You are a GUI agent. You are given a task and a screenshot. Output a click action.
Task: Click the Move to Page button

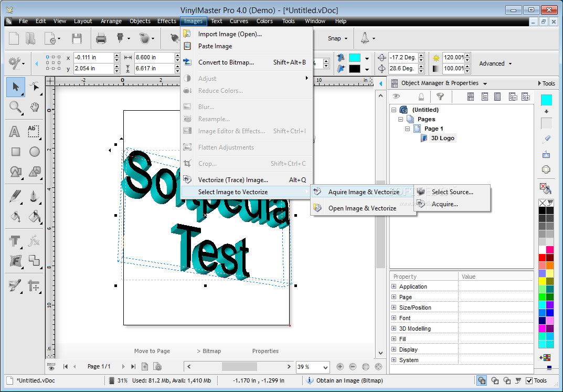(x=152, y=351)
